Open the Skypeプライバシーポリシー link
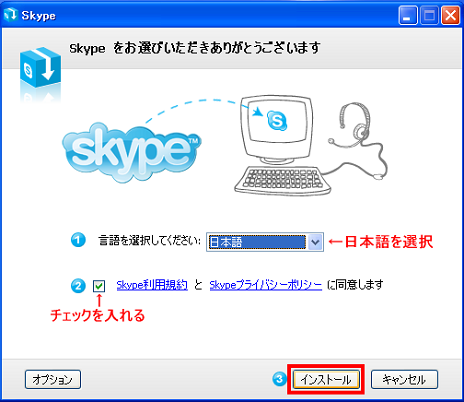The height and width of the screenshot is (402, 464). [x=266, y=285]
